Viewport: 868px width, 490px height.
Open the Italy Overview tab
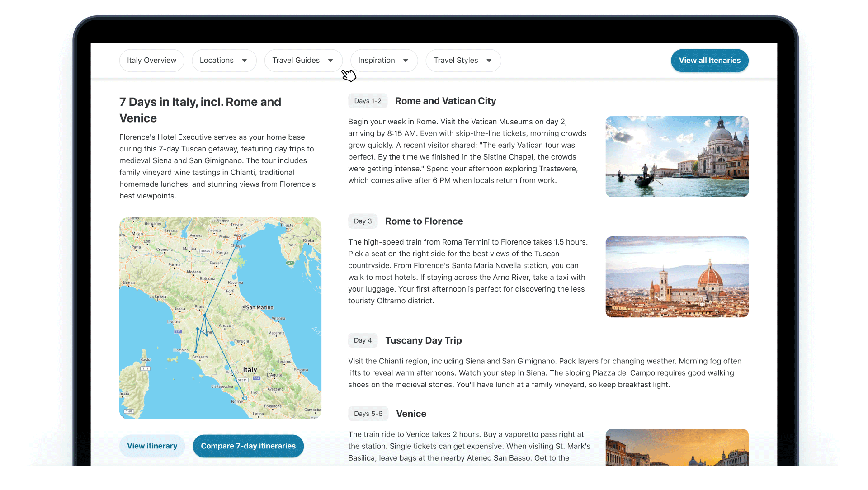151,61
